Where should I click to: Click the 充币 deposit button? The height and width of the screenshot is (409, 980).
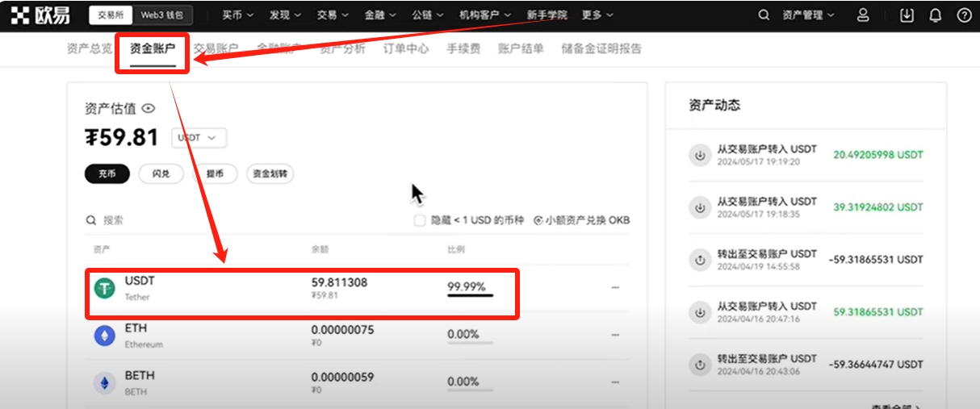tap(107, 173)
